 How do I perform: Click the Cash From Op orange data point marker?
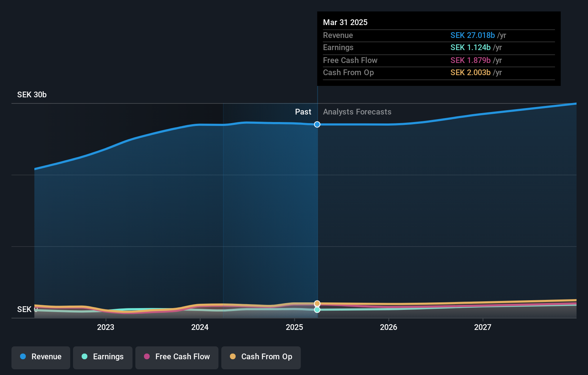pyautogui.click(x=317, y=303)
